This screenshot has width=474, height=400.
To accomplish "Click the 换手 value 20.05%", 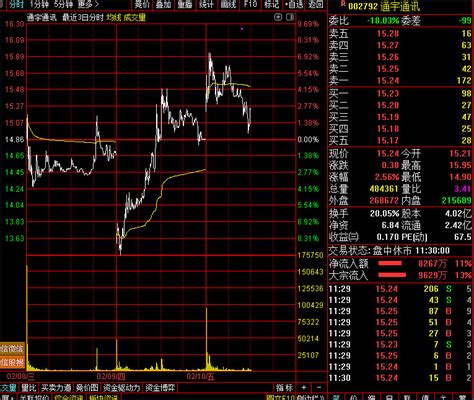I will (384, 213).
